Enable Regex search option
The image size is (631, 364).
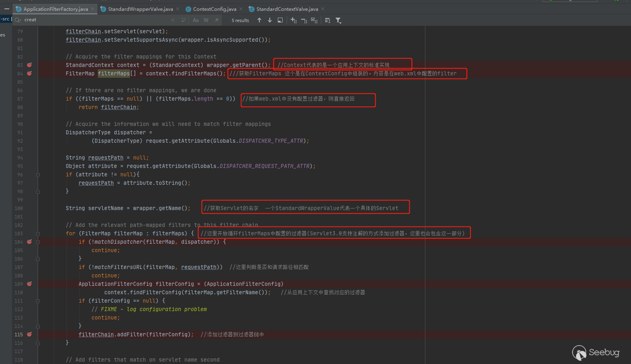click(216, 20)
